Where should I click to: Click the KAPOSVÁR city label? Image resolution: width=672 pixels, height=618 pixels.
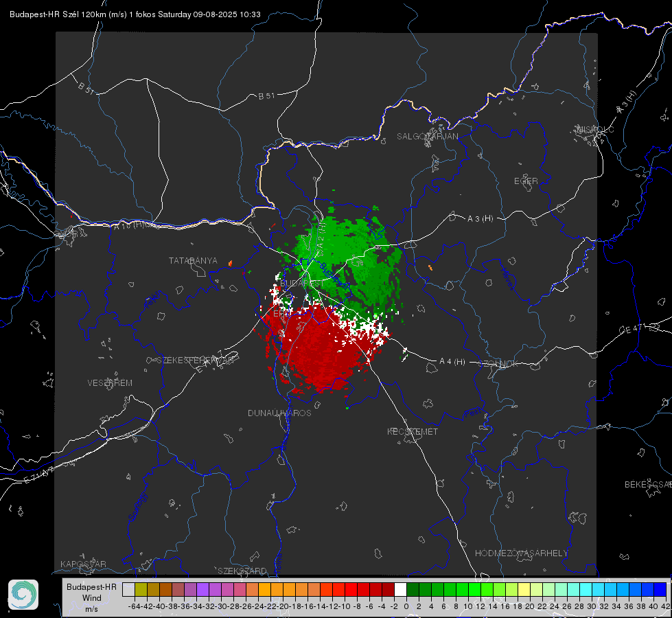(83, 564)
